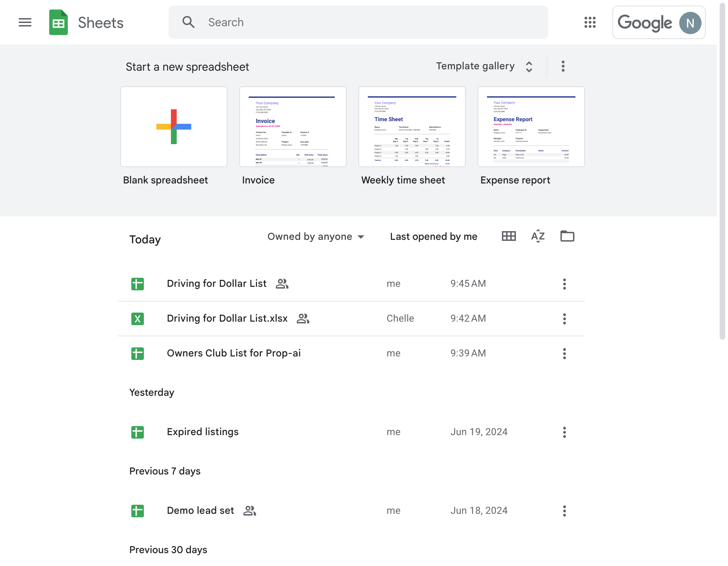
Task: Open template section more options menu
Action: tap(563, 66)
